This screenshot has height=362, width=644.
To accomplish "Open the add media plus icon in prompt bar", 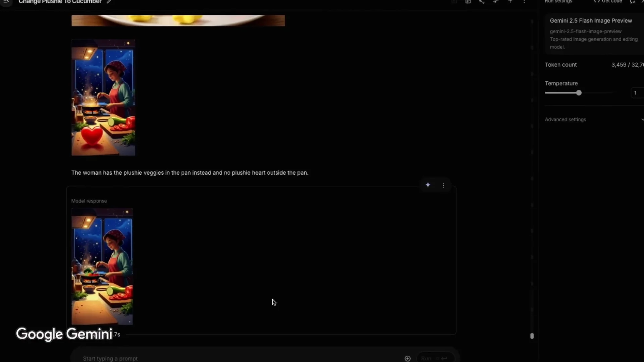I will coord(408,358).
